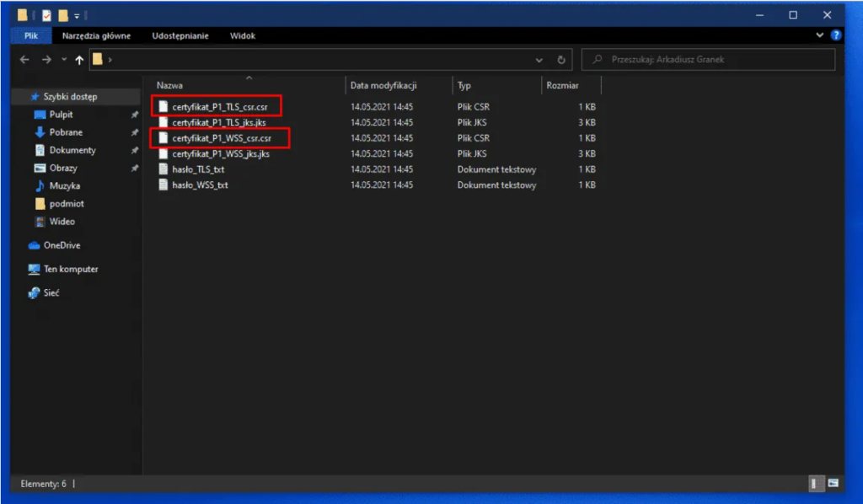
Task: Expand the recent locations dropdown arrow
Action: 63,60
